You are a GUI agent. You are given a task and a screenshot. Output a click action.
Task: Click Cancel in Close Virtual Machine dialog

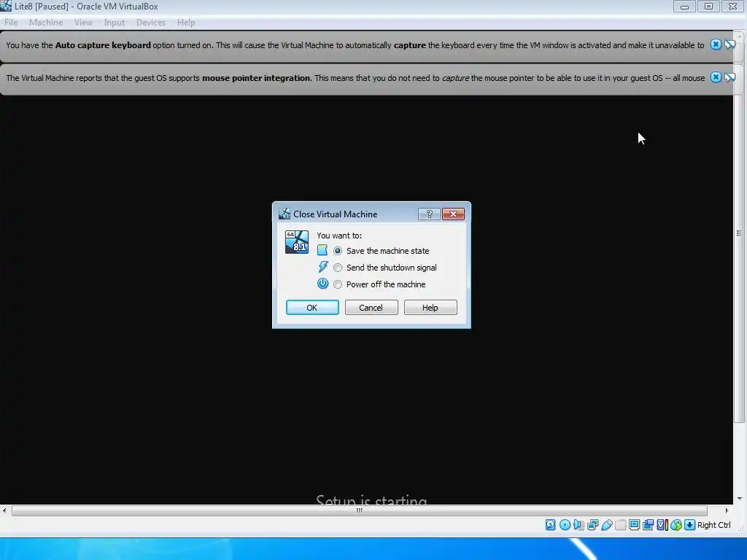[371, 308]
